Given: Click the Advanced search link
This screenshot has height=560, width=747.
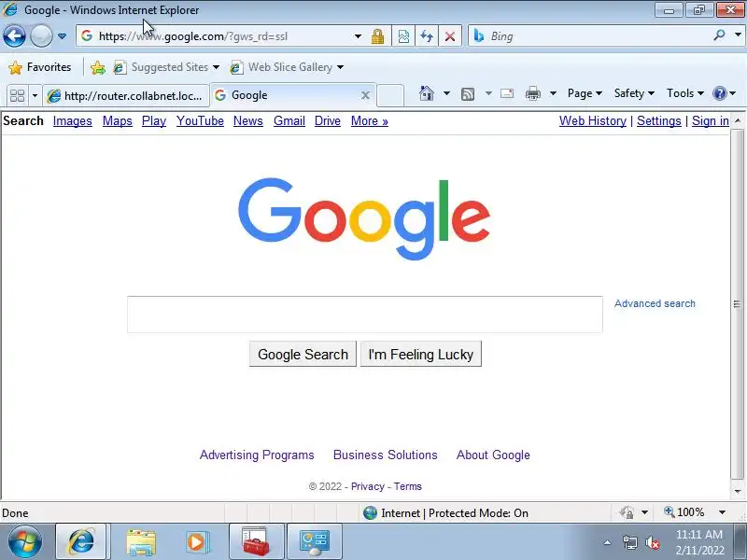Looking at the screenshot, I should [x=655, y=303].
